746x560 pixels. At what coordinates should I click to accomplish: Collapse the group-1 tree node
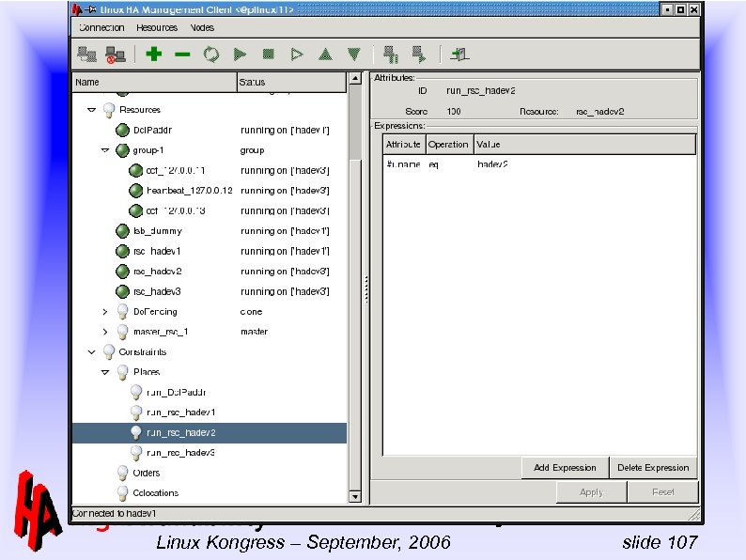105,150
